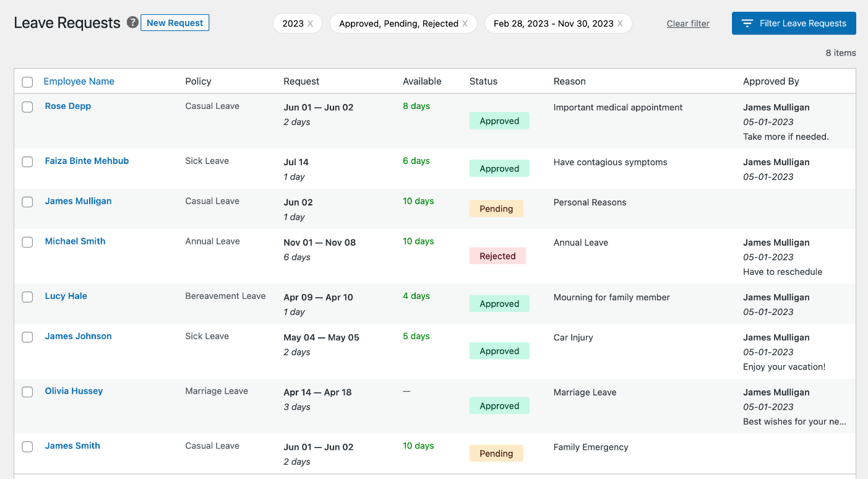Open Faiza Binte Mehbub's employee profile

87,160
